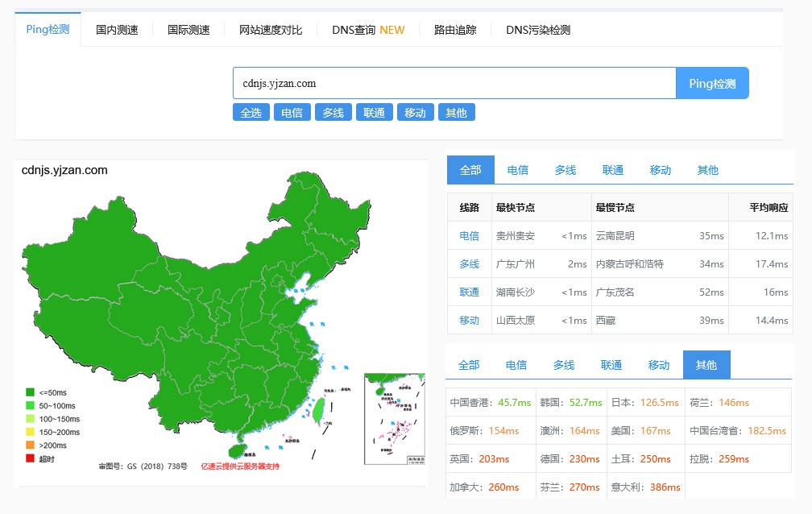Click the 联通 link in the 线路 column
812x514 pixels.
(x=469, y=292)
